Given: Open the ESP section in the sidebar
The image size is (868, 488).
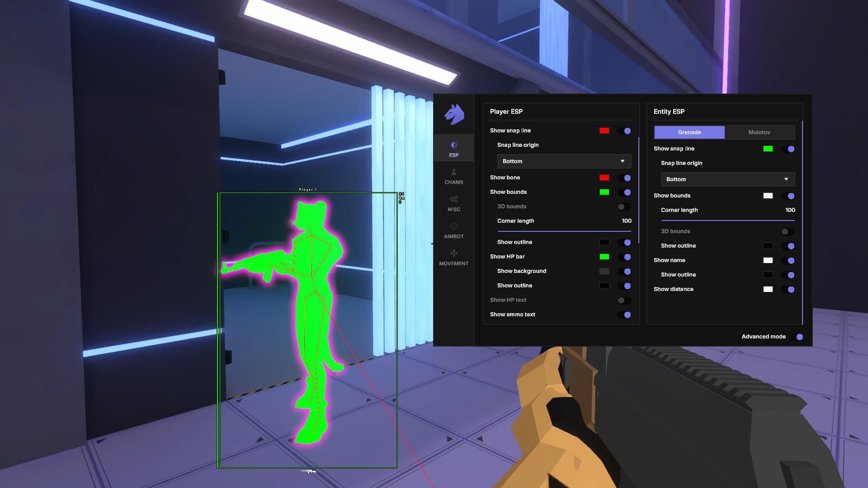Looking at the screenshot, I should 453,148.
